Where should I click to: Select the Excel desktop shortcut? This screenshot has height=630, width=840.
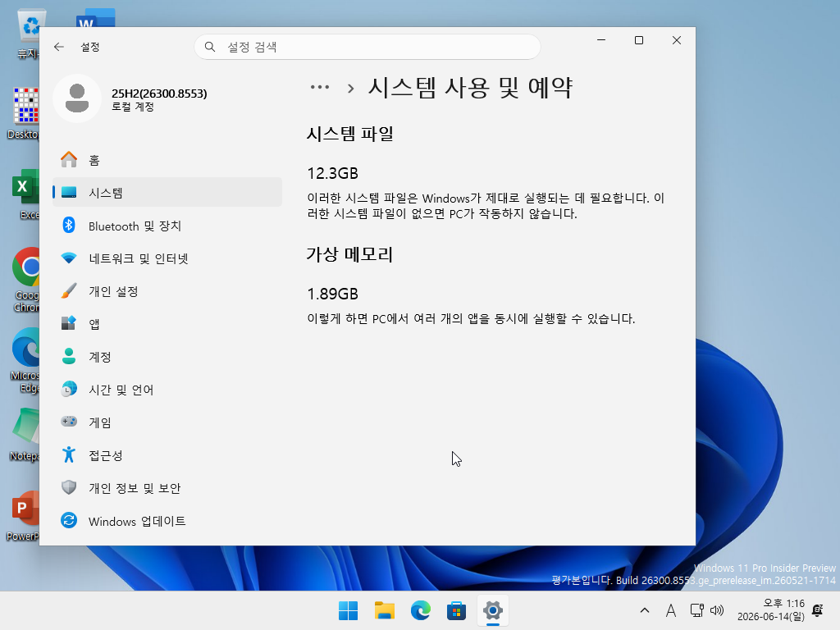pos(25,194)
